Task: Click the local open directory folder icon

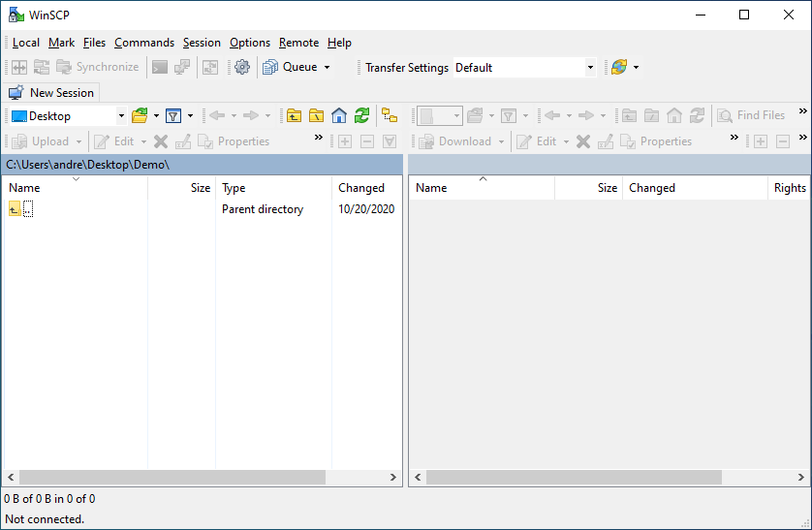Action: point(140,115)
